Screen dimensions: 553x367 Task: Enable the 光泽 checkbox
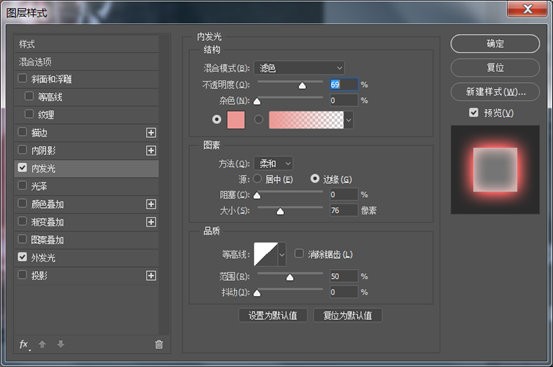point(22,186)
